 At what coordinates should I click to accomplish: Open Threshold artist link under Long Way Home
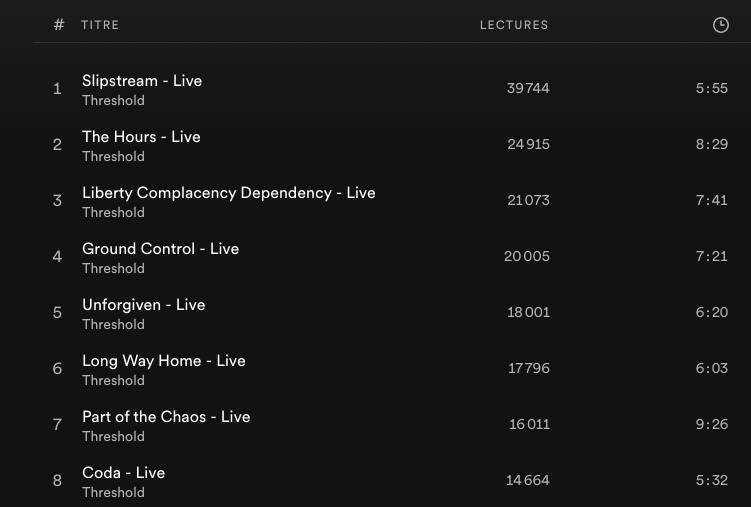point(113,381)
